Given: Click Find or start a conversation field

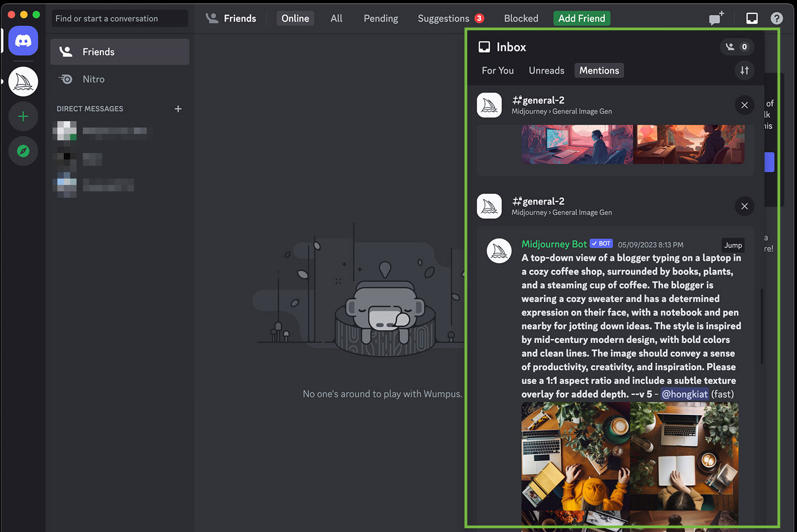Looking at the screenshot, I should coord(120,18).
